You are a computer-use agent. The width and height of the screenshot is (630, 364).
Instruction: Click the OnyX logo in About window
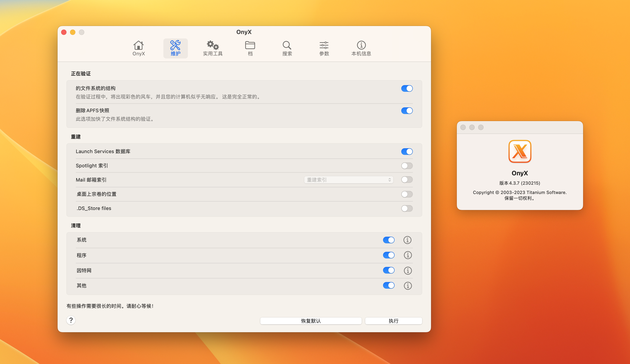(x=520, y=151)
